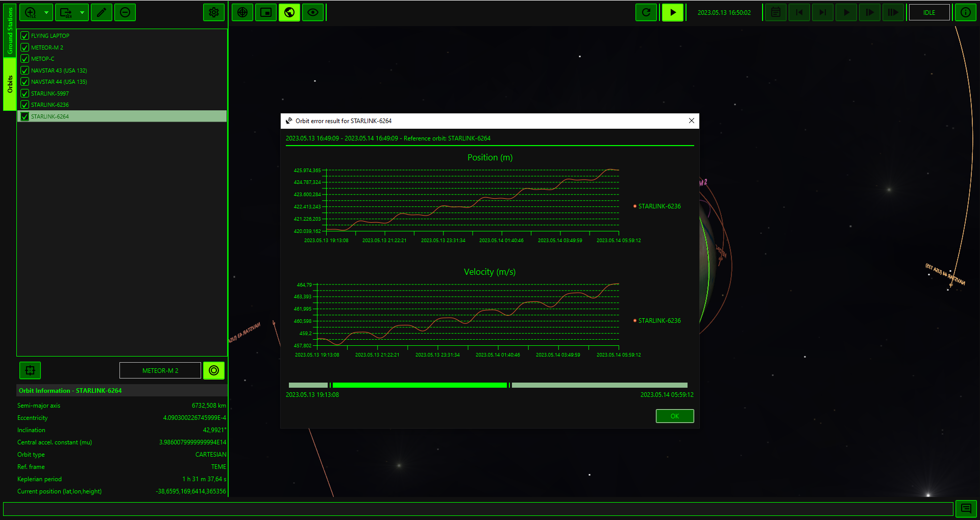
Task: Click the skip to end icon
Action: (x=823, y=12)
